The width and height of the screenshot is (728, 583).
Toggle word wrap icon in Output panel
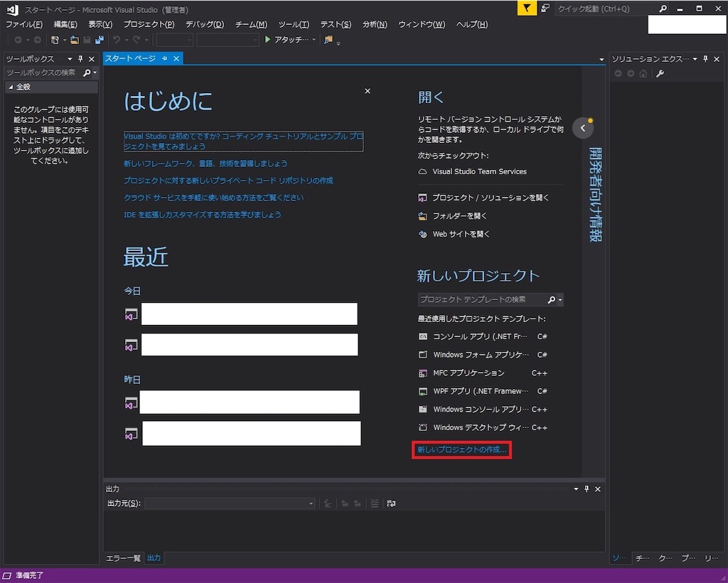click(391, 503)
